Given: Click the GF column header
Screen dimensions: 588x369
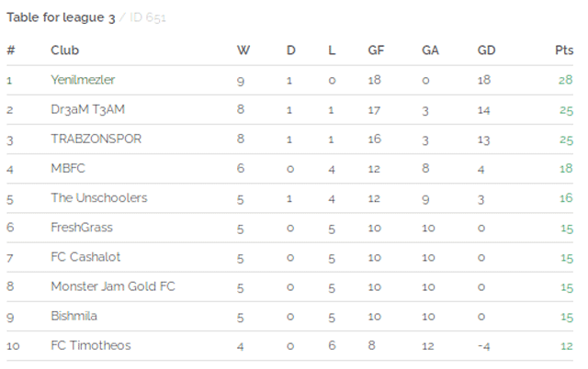Looking at the screenshot, I should tap(376, 50).
